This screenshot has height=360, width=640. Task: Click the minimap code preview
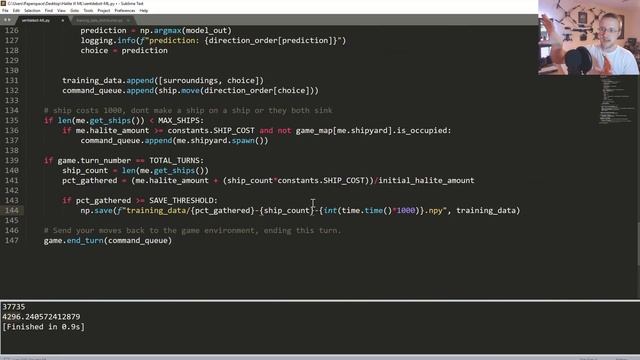[x=616, y=100]
